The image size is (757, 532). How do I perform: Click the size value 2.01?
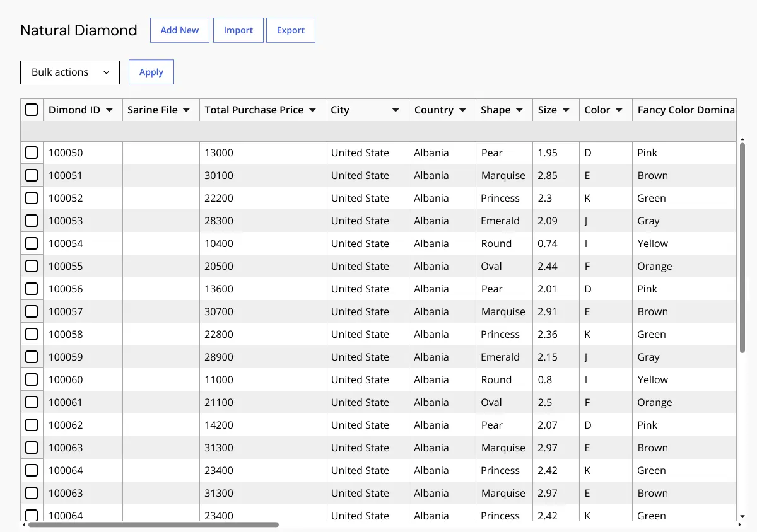[x=548, y=289]
